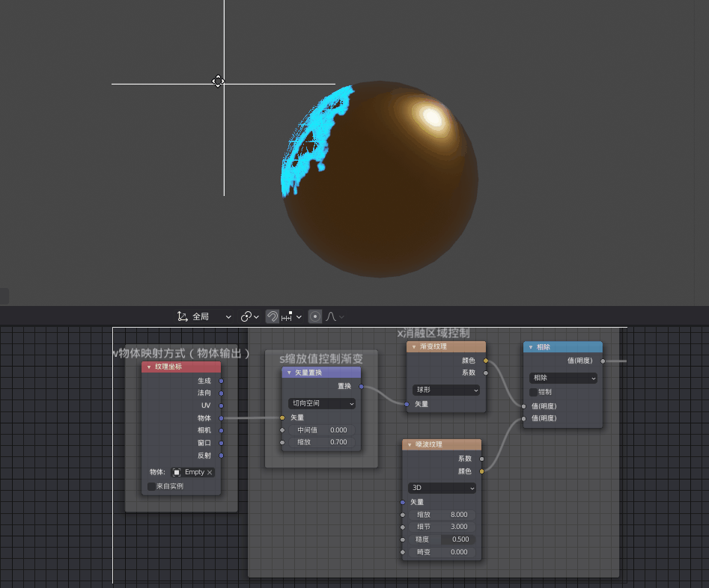Viewport: 709px width, 588px height.
Task: Click the 中间值 input socket
Action: click(282, 430)
